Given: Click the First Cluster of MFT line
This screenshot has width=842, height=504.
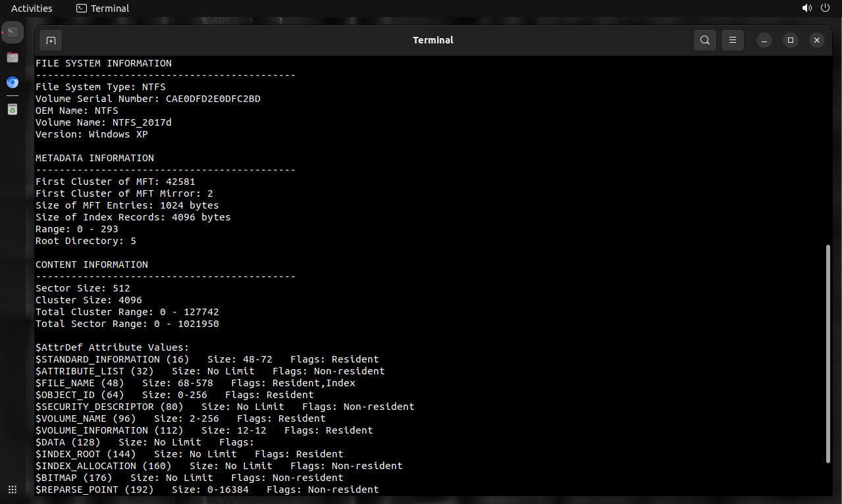Looking at the screenshot, I should point(115,182).
